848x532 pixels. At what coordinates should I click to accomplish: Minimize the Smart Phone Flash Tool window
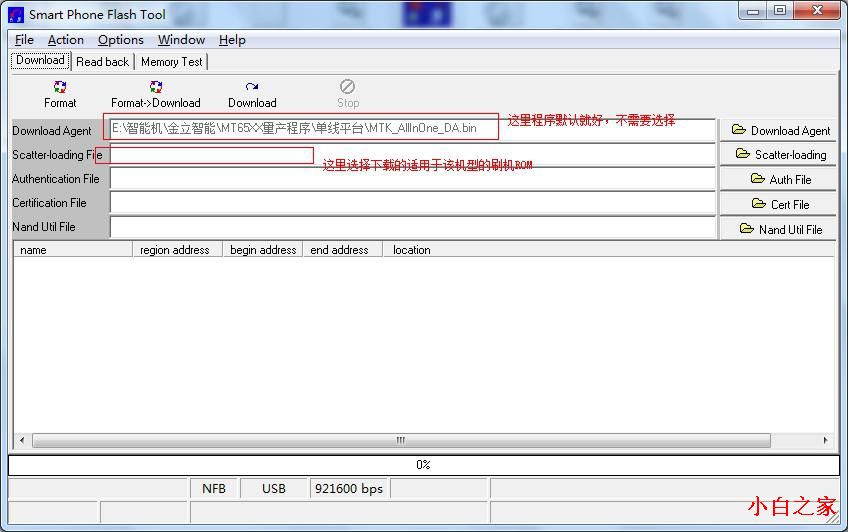click(x=753, y=11)
